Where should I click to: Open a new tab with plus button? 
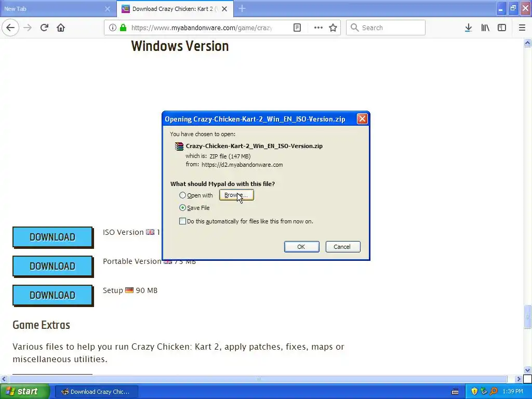click(x=242, y=8)
